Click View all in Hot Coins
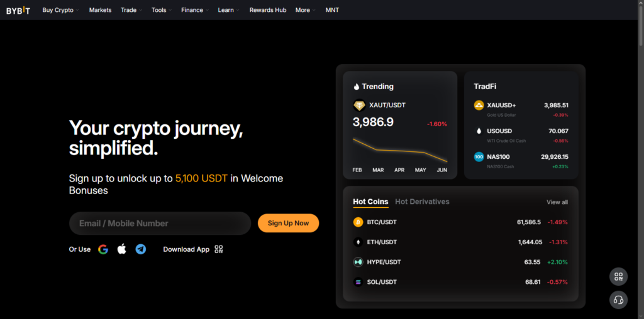The height and width of the screenshot is (319, 644). [557, 202]
